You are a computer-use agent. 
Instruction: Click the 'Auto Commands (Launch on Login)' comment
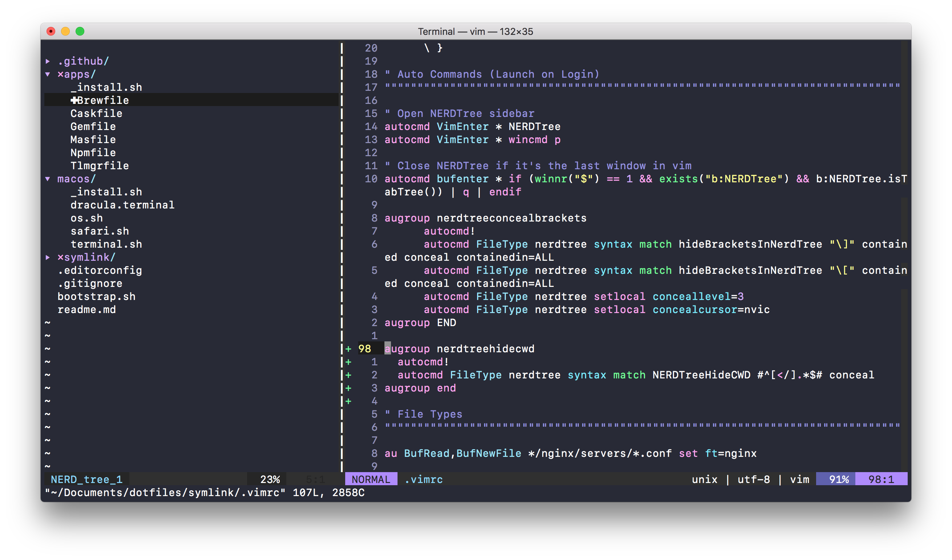[x=492, y=74]
